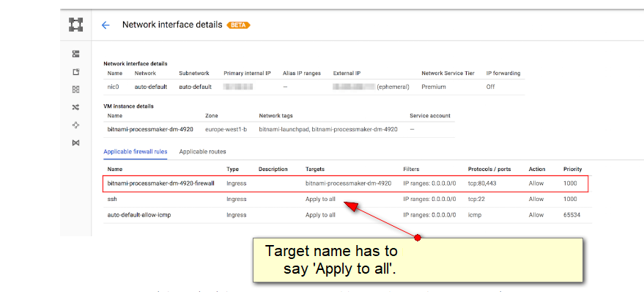Screen dimensions: 644x292
Task: Click Apply to all in auto-default-allow-icmp row
Action: (320, 215)
